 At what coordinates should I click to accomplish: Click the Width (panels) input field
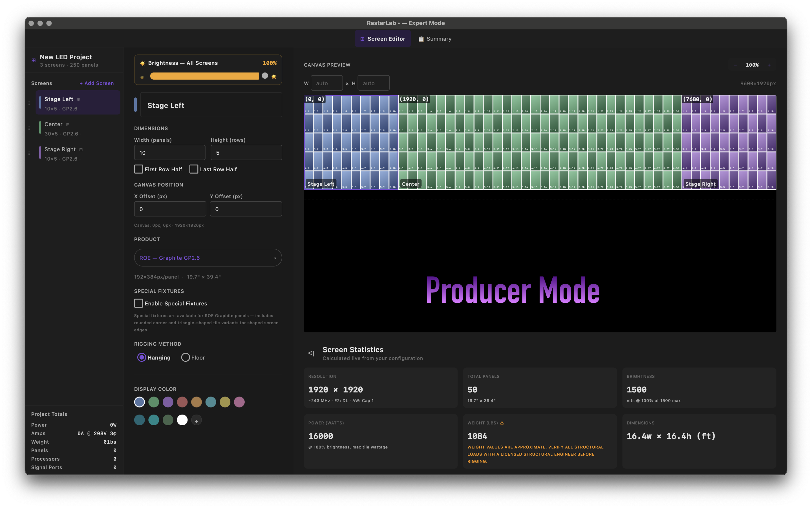click(x=170, y=152)
